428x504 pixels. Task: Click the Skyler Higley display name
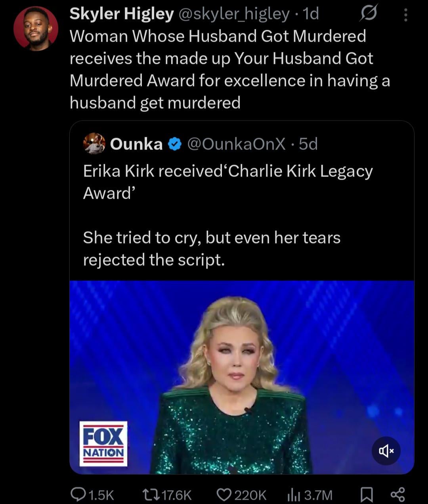pyautogui.click(x=121, y=14)
